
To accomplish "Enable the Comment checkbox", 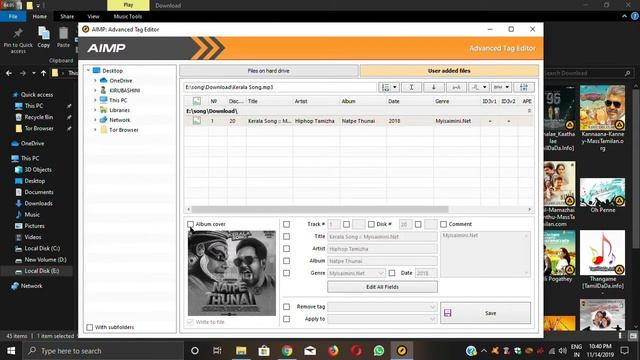I will click(444, 224).
